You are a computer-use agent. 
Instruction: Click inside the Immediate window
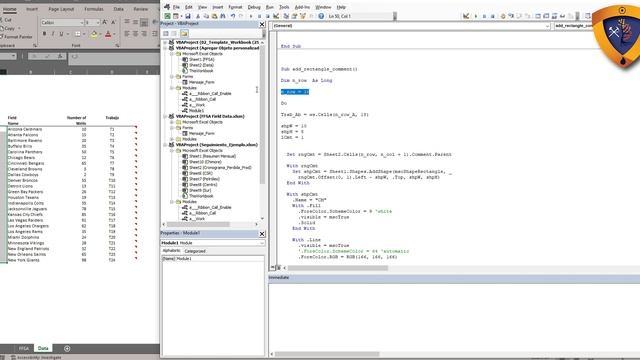click(454, 318)
